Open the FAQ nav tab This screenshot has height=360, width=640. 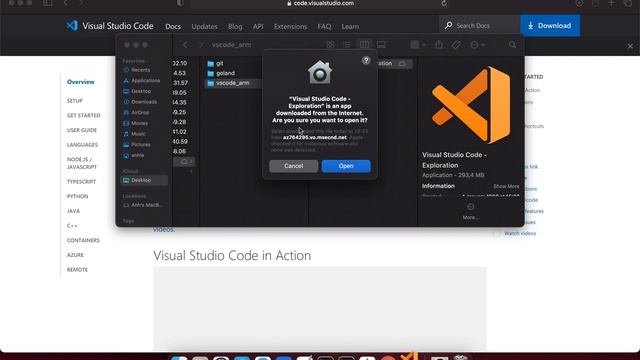tap(324, 27)
